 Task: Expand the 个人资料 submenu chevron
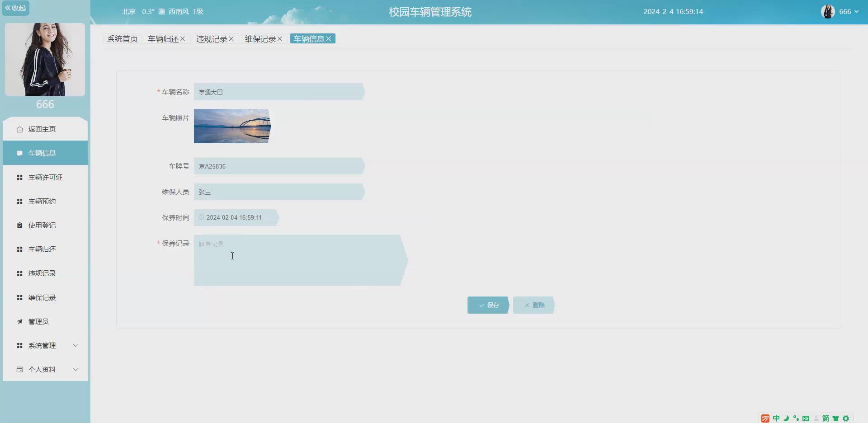coord(75,370)
